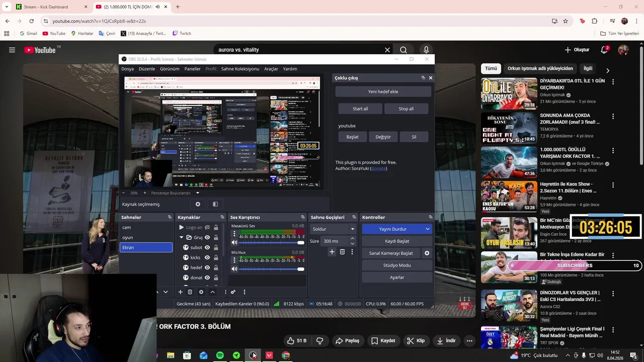This screenshot has width=644, height=362.
Task: Open the Dosya menu in OBS
Action: (128, 69)
